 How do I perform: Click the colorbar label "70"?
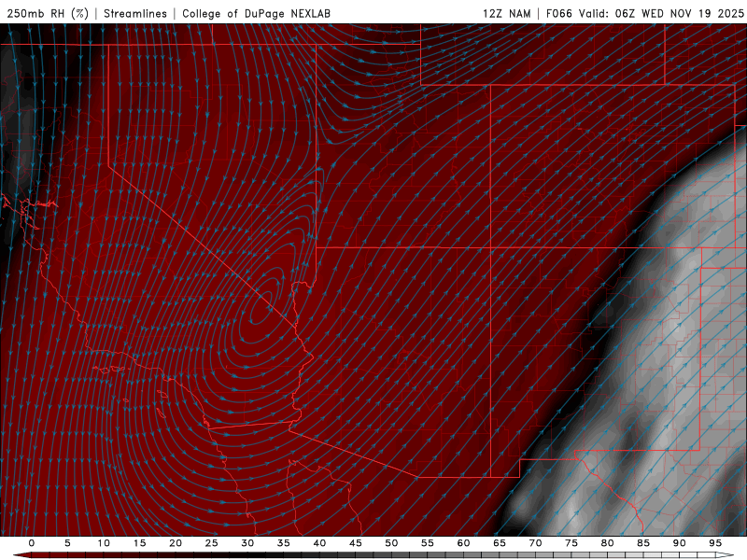pyautogui.click(x=535, y=543)
